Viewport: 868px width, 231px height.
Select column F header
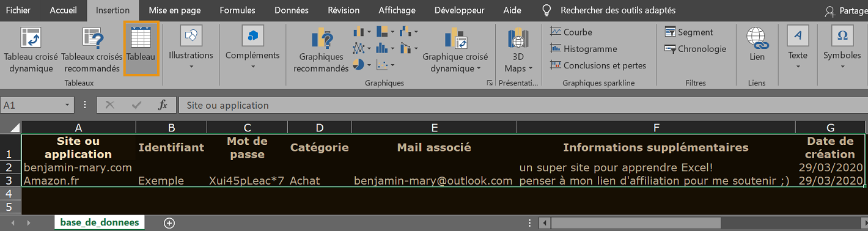click(x=656, y=127)
